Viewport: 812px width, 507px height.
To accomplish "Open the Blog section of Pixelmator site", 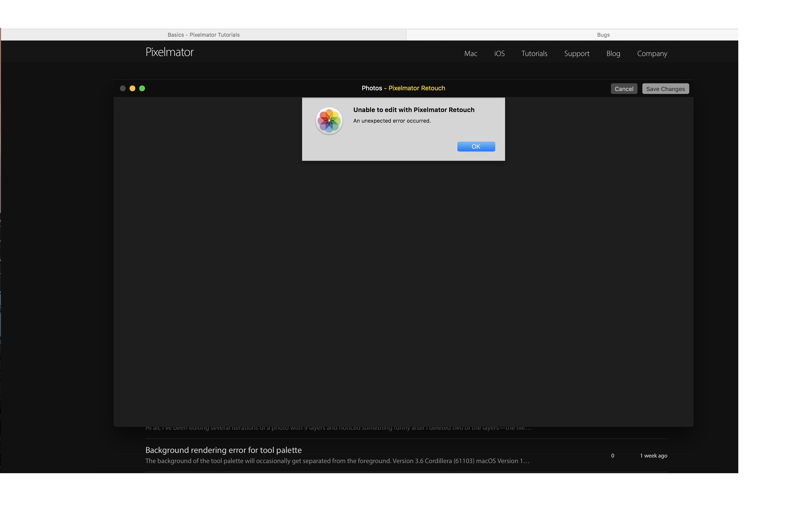I will 613,53.
